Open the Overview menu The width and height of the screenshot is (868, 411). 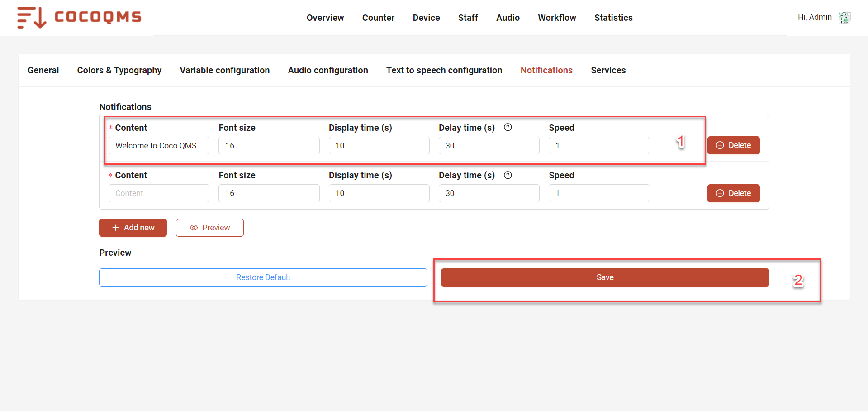325,18
